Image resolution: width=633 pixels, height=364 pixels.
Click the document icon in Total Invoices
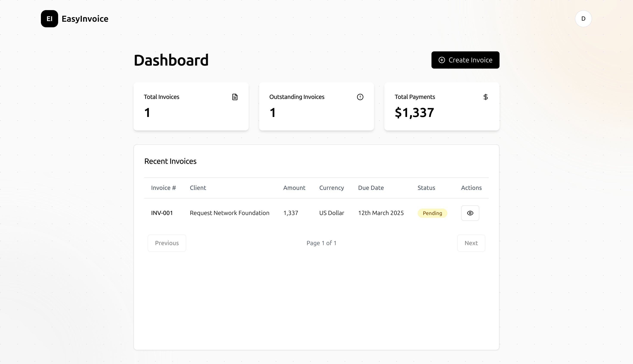tap(234, 97)
